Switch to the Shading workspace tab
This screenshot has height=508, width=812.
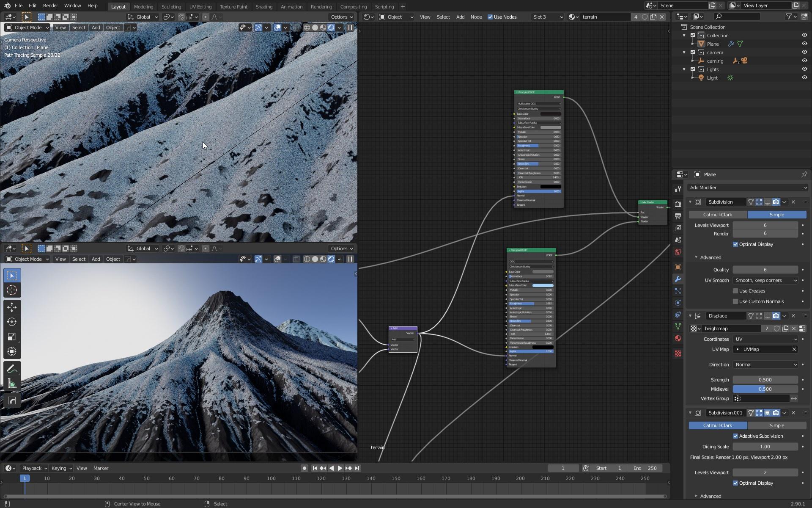[x=264, y=6]
